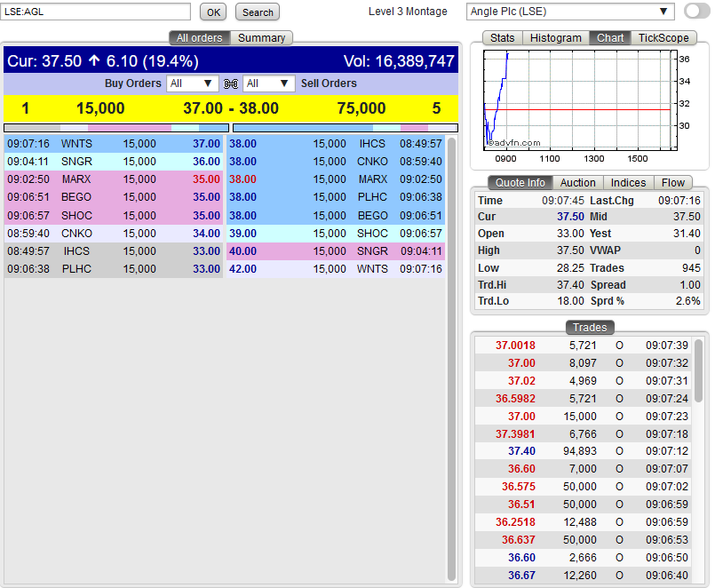Image resolution: width=715 pixels, height=588 pixels.
Task: Click the trade at 36.637
Action: pyautogui.click(x=583, y=540)
